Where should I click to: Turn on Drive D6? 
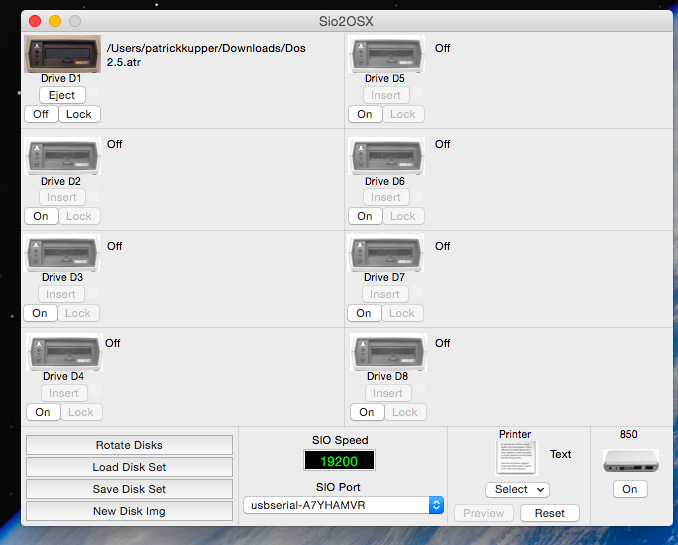tap(365, 216)
